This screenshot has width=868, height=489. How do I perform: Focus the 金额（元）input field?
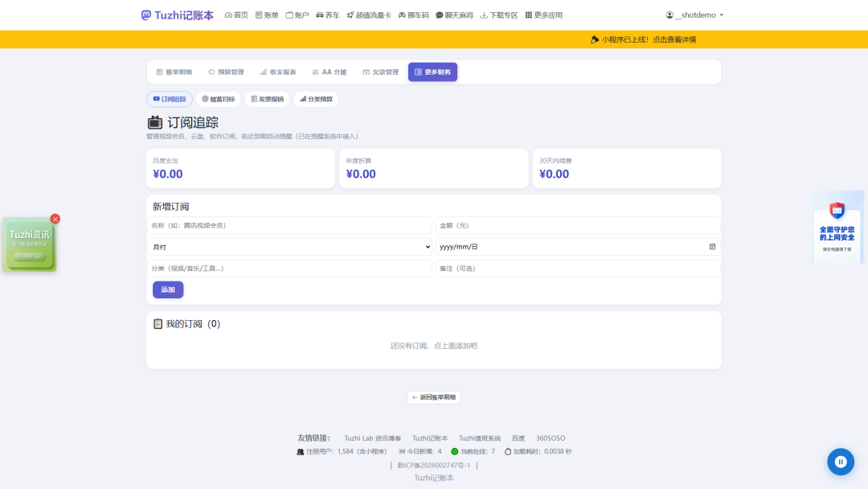coord(578,225)
